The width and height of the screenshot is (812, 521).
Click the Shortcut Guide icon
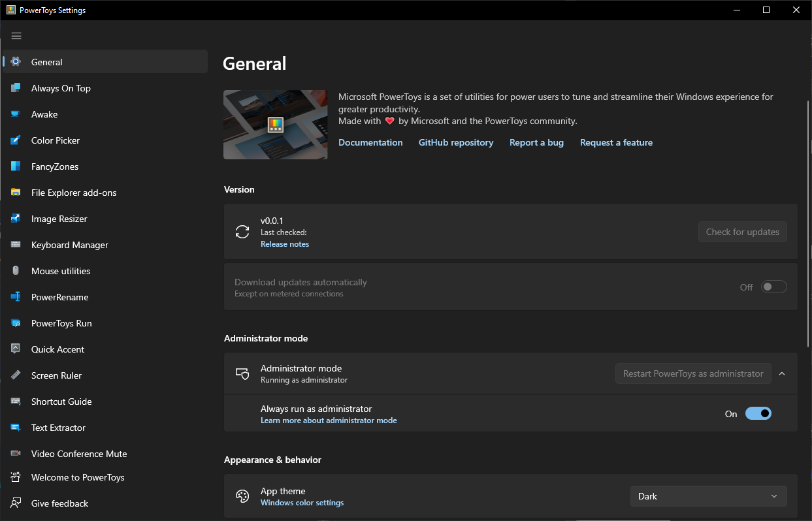[x=16, y=402]
